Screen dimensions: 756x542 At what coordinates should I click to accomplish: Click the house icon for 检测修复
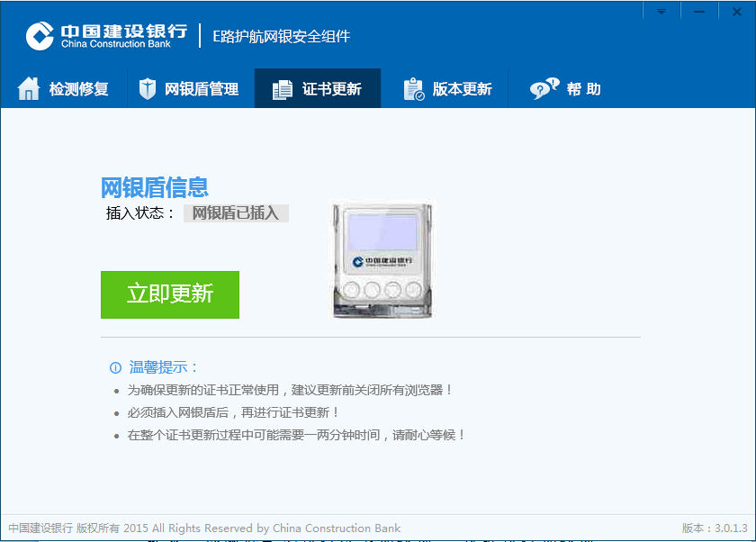click(x=29, y=89)
